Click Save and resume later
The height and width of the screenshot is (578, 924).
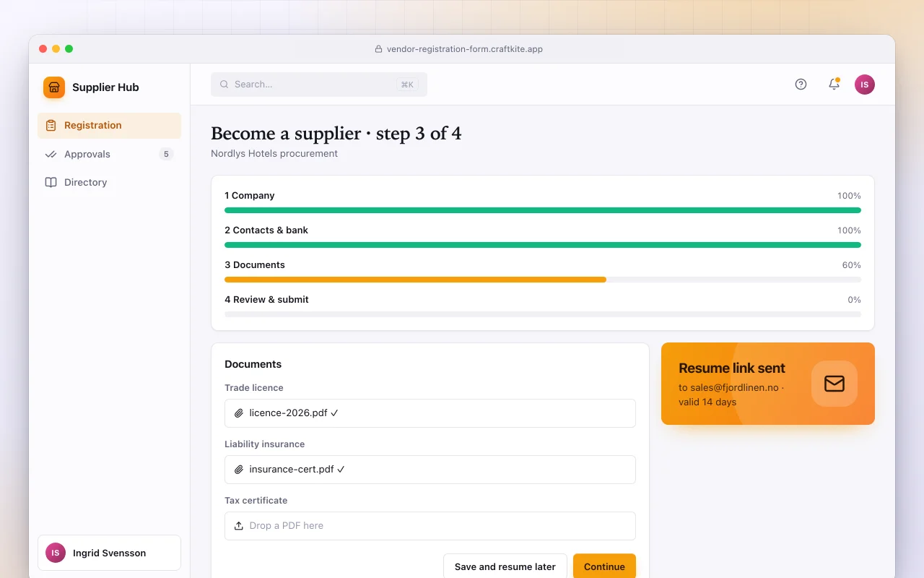click(505, 567)
